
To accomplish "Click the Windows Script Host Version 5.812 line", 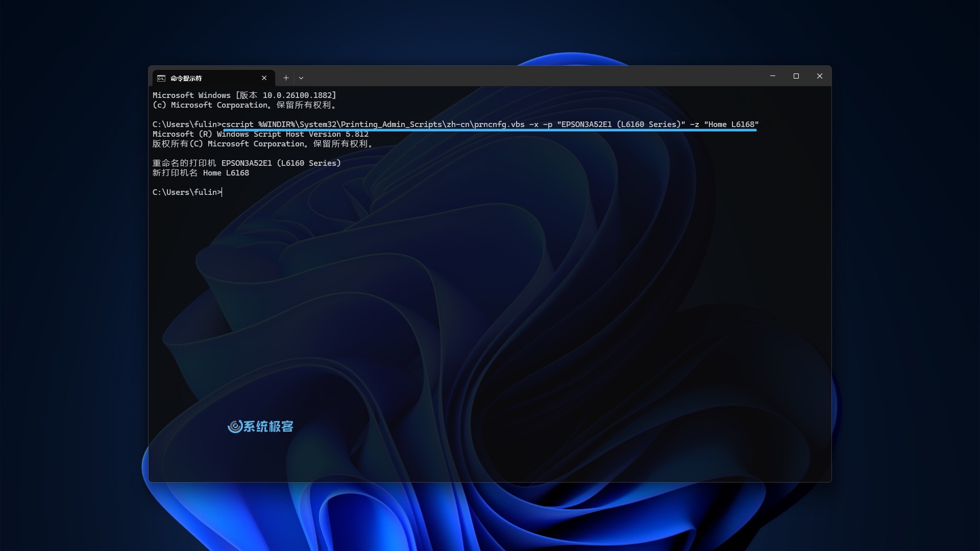I will point(260,134).
